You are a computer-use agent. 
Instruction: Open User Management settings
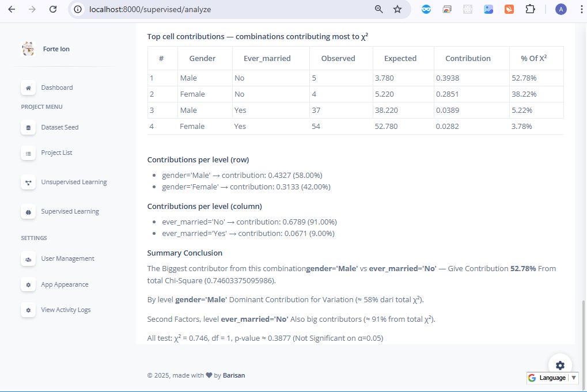click(68, 258)
